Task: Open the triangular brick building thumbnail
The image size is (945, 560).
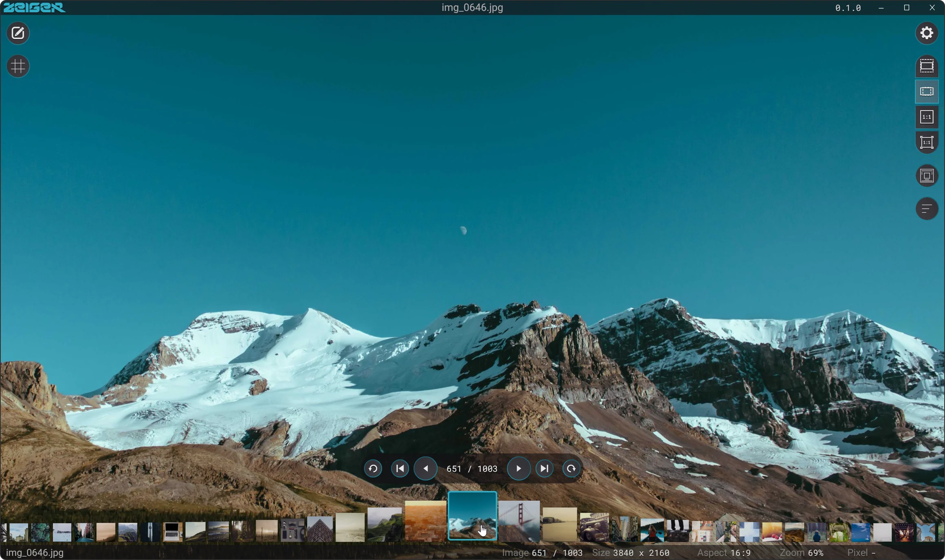Action: (320, 529)
